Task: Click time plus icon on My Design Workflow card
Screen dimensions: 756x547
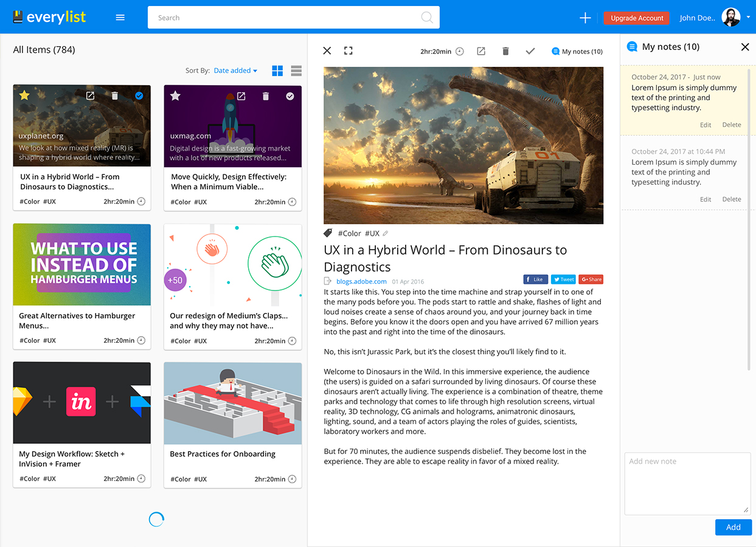Action: (x=141, y=478)
